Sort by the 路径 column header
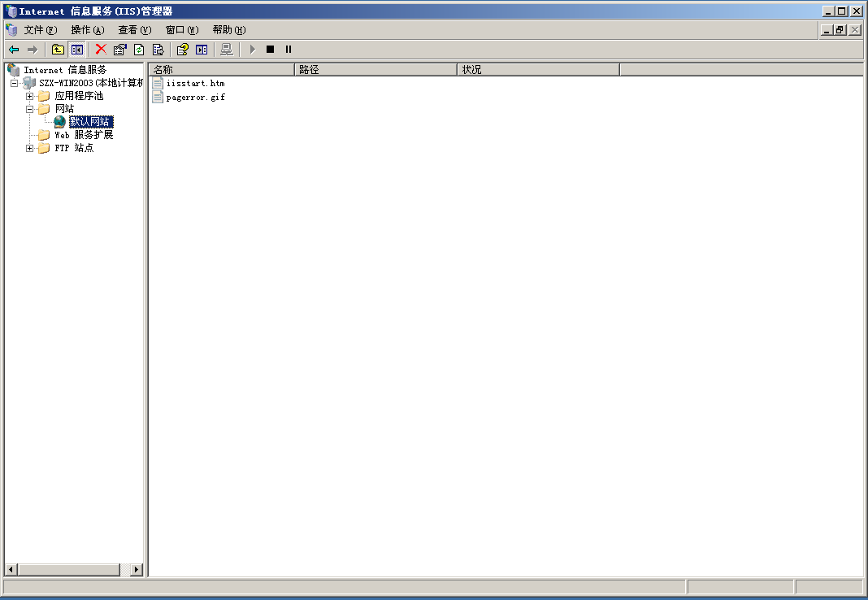 click(x=375, y=70)
